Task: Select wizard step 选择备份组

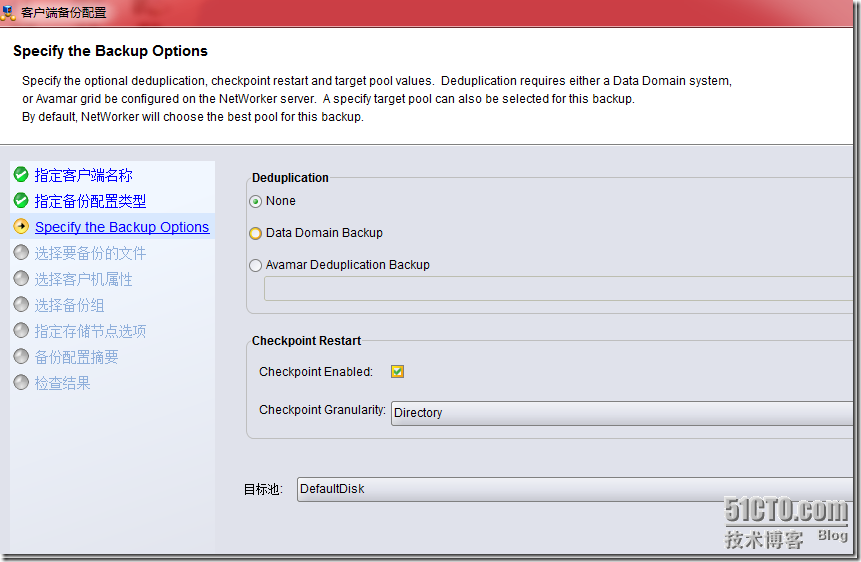Action: tap(69, 305)
